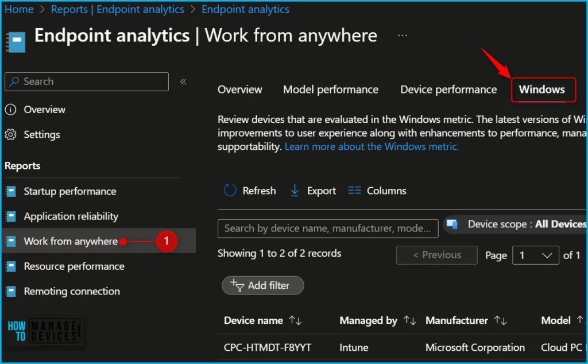The image size is (588, 364).
Task: Open the Page number dropdown
Action: pos(535,255)
